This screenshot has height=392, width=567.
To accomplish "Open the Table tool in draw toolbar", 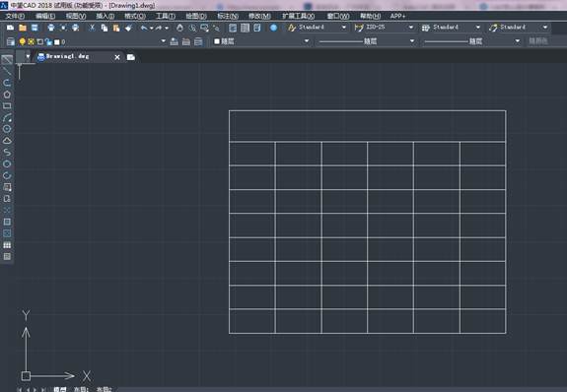I will coord(7,245).
